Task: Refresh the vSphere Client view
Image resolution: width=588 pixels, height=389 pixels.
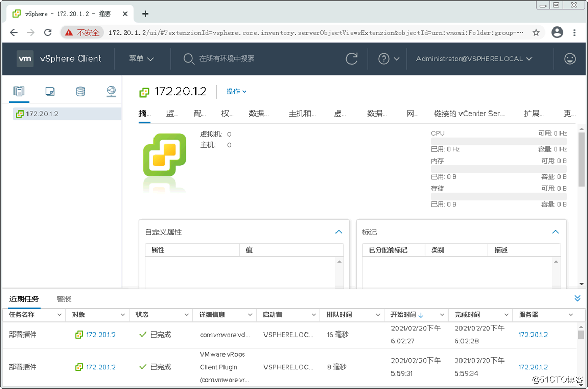Action: tap(352, 59)
